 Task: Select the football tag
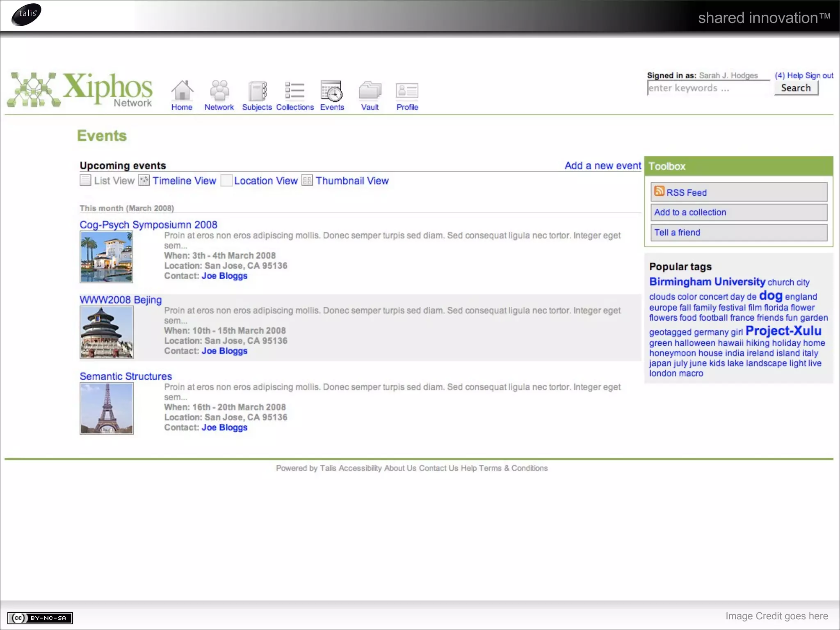coord(713,318)
